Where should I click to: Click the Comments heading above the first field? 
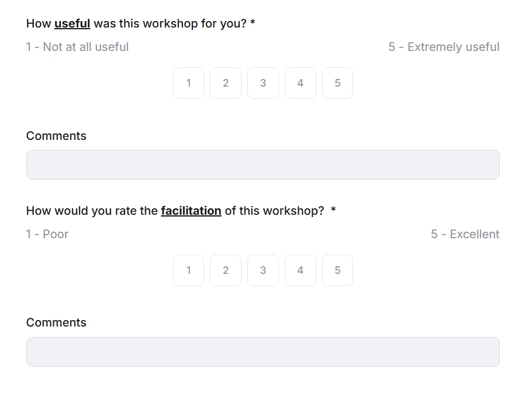click(x=56, y=136)
